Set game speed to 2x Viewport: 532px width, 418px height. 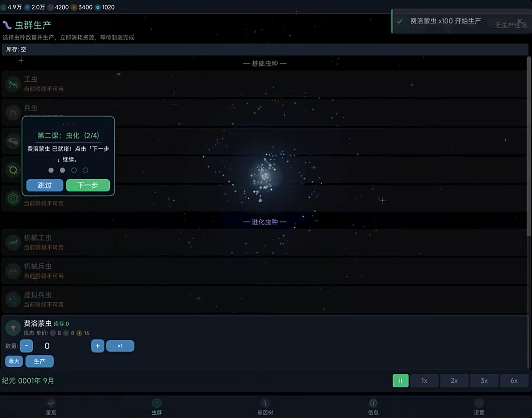pos(454,381)
